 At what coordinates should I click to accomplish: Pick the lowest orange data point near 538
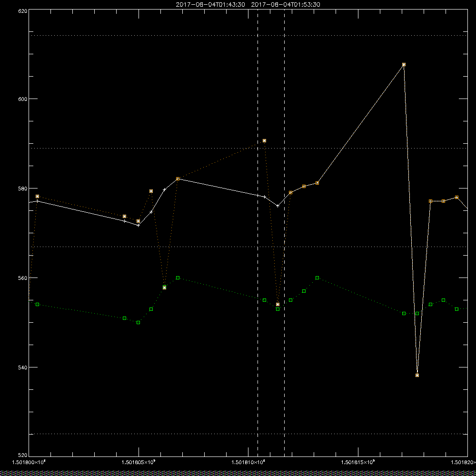(x=417, y=375)
